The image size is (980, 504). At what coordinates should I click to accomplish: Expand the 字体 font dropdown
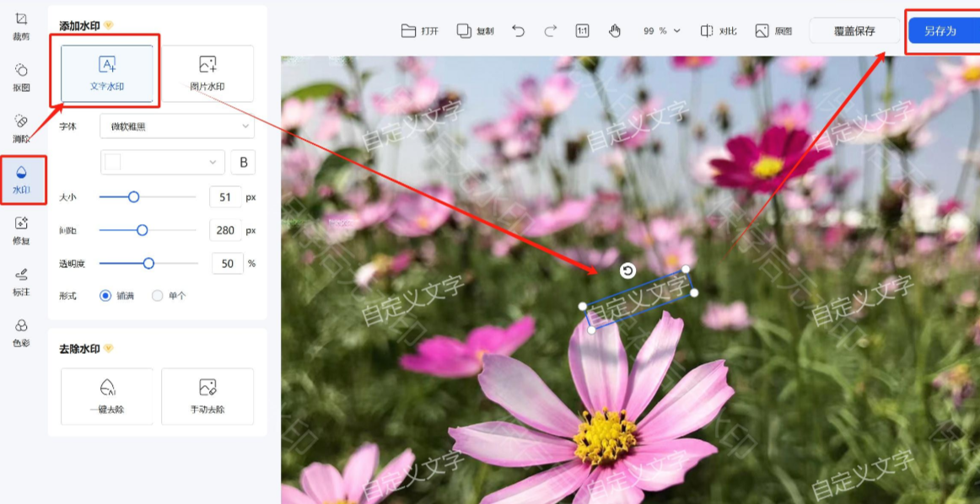tap(177, 126)
